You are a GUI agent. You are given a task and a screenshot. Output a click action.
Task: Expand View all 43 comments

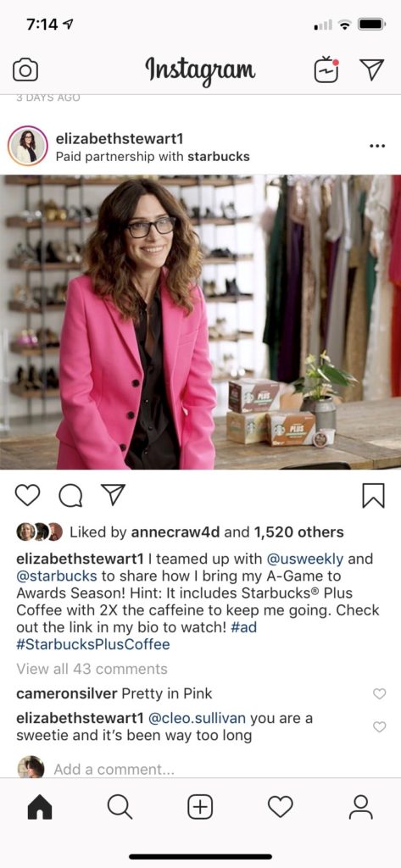pyautogui.click(x=92, y=669)
